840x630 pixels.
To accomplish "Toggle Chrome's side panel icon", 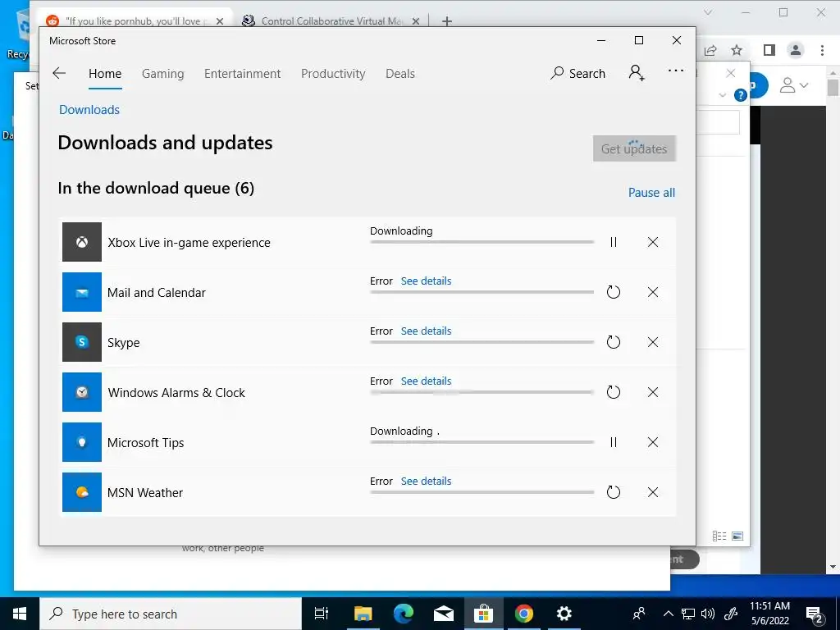I will click(x=769, y=50).
